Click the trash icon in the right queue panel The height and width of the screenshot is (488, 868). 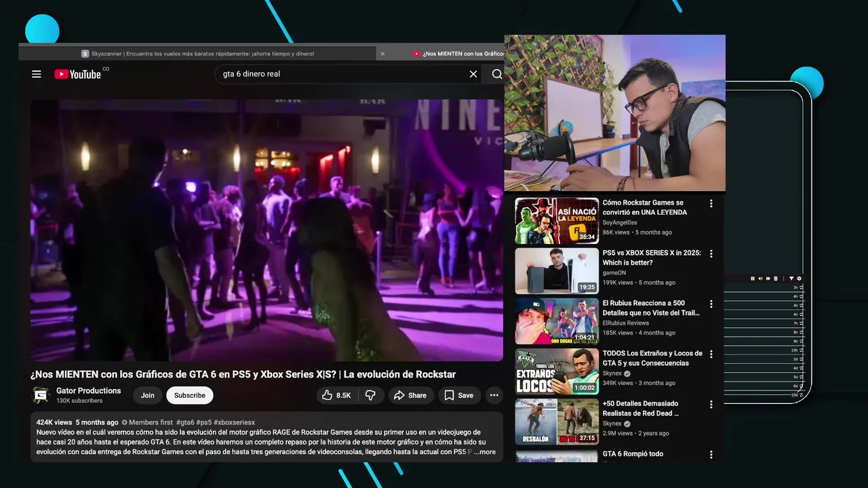coord(776,279)
